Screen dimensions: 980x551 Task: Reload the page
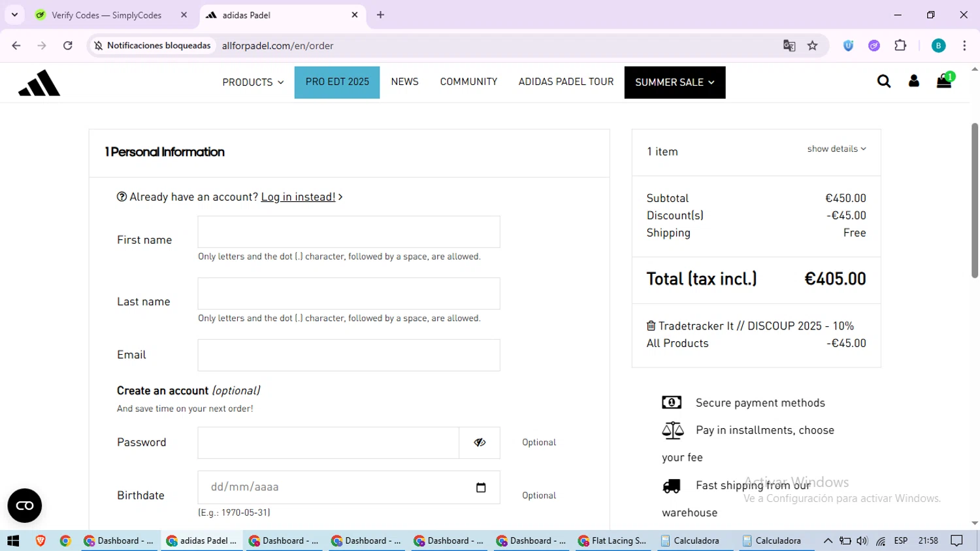pyautogui.click(x=67, y=46)
